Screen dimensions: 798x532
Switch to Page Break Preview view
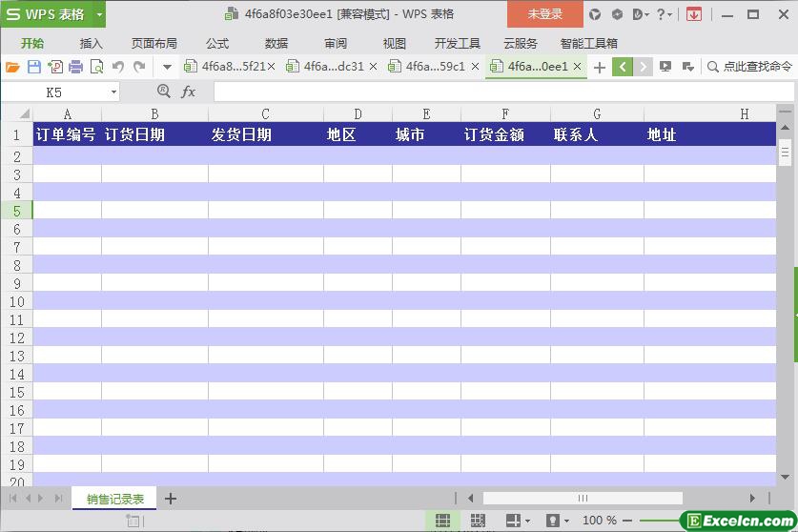477,521
